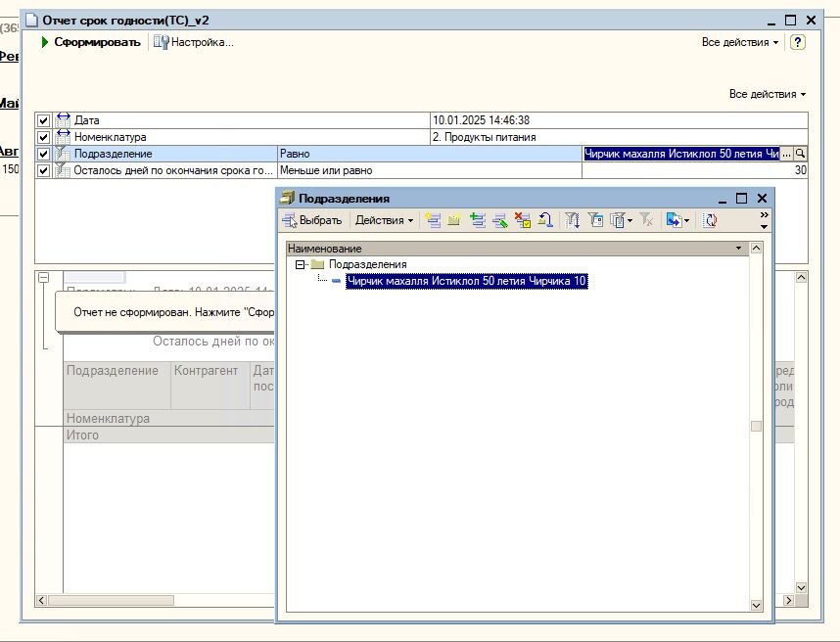Click the New group folder icon

click(454, 220)
